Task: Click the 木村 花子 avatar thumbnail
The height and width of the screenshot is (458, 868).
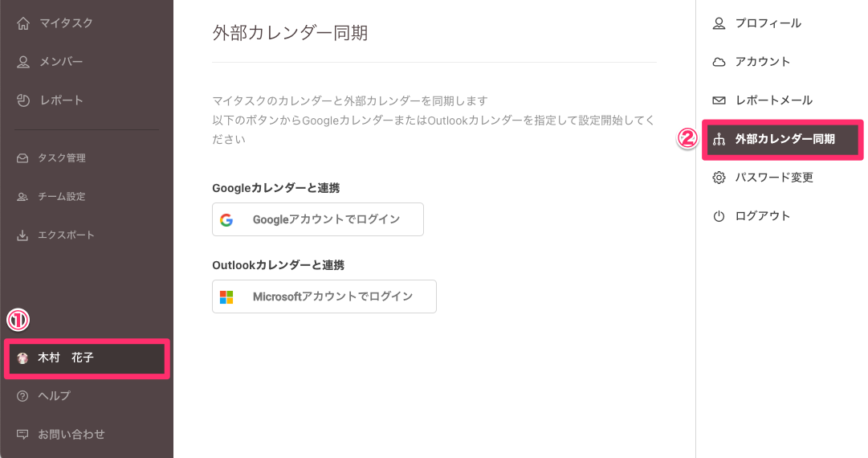Action: point(22,358)
